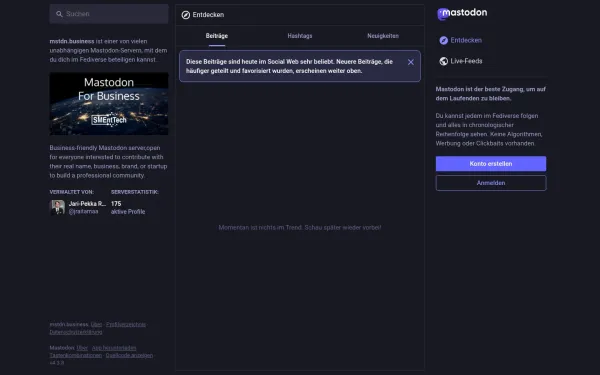Click the Entdecken column header title
Viewport: 600px width, 375px height.
tap(208, 15)
